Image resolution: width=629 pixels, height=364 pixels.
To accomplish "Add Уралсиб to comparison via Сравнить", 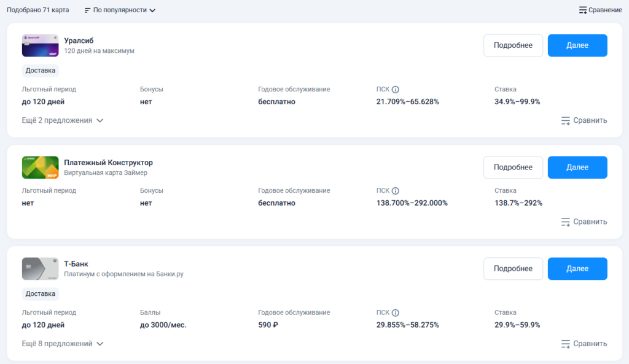I will (x=584, y=120).
